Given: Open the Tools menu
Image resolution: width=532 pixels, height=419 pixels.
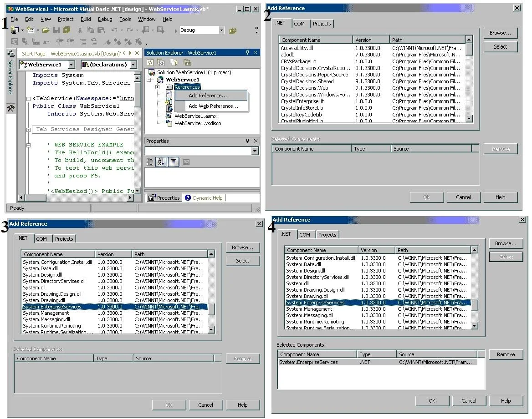Looking at the screenshot, I should [x=125, y=19].
